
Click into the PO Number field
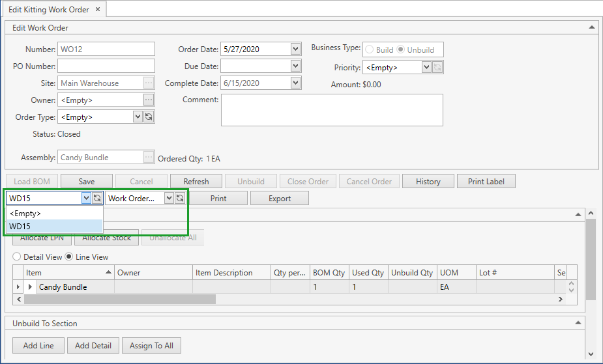pyautogui.click(x=106, y=66)
